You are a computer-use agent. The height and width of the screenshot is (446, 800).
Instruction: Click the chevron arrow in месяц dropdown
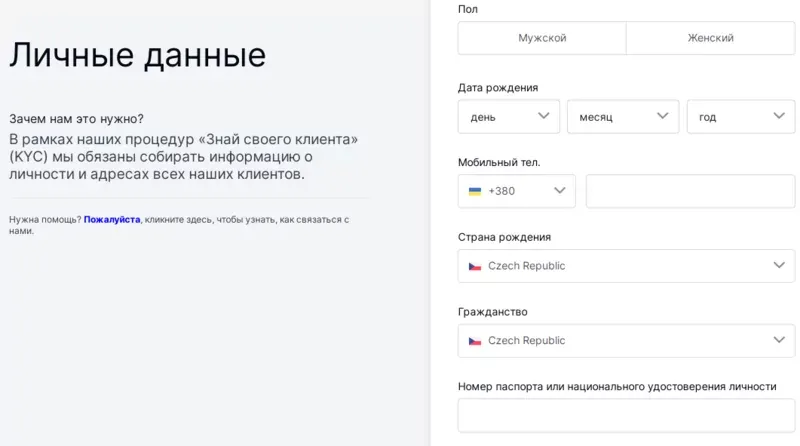coord(663,116)
